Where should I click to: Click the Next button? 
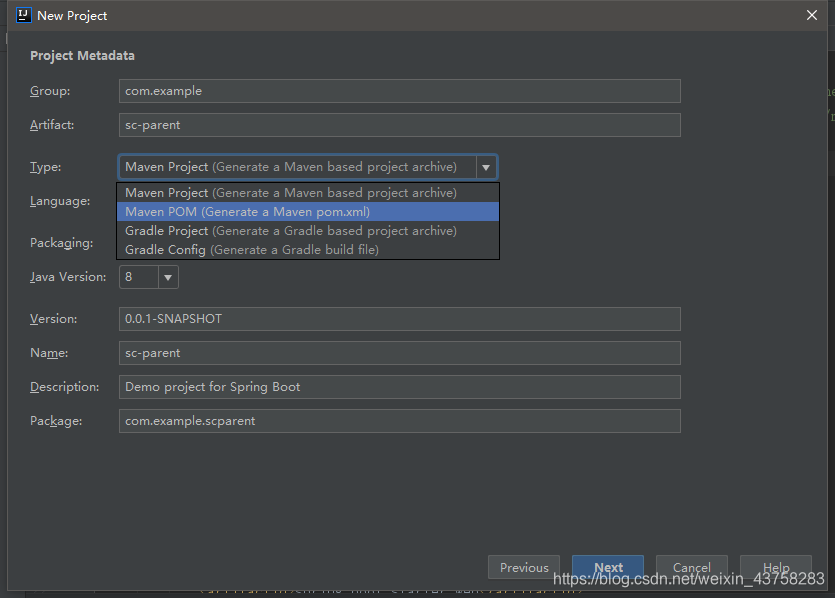[608, 568]
